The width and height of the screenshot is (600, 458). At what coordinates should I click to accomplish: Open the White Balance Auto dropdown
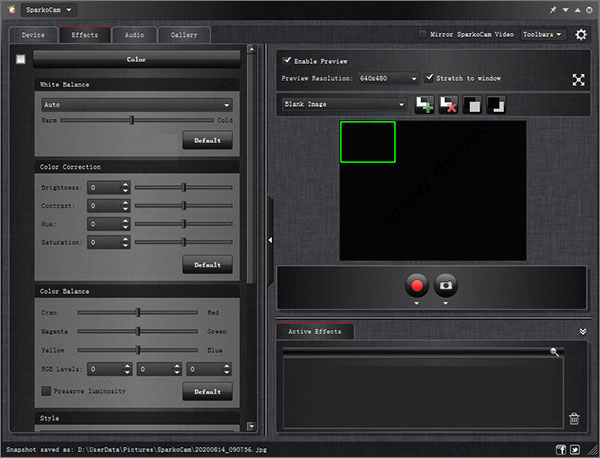[x=137, y=105]
